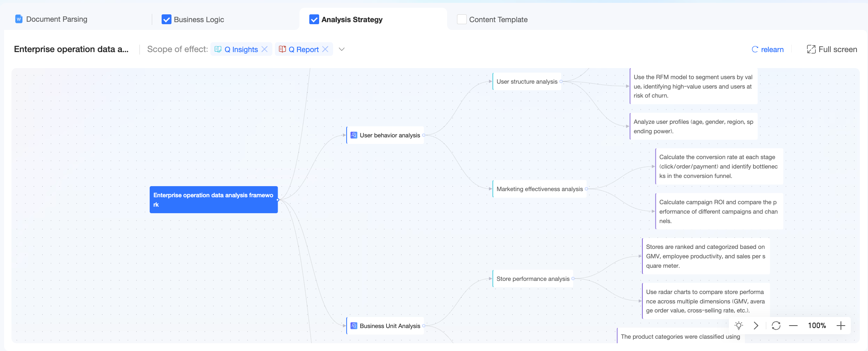Click the Business Unit Analysis node icon
This screenshot has width=868, height=351.
point(354,326)
